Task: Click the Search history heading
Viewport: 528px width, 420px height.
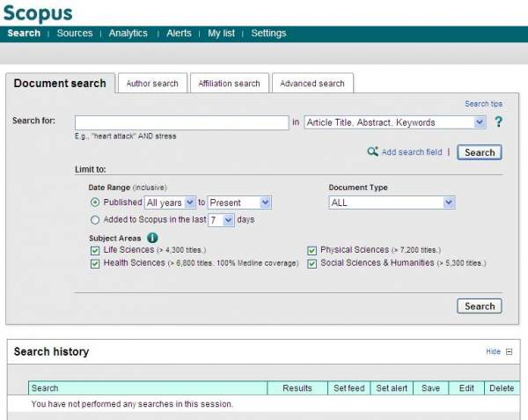Action: [x=52, y=351]
